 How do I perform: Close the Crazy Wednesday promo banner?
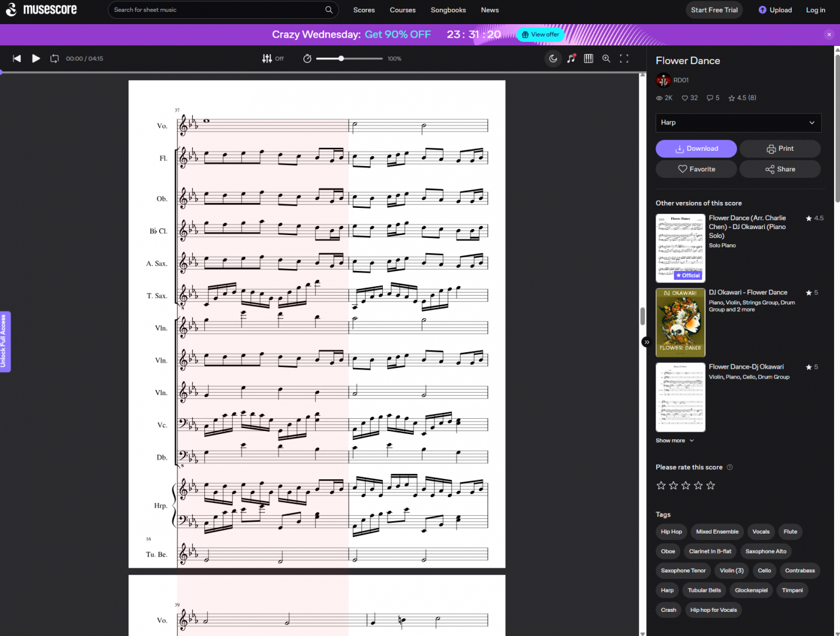click(x=829, y=35)
